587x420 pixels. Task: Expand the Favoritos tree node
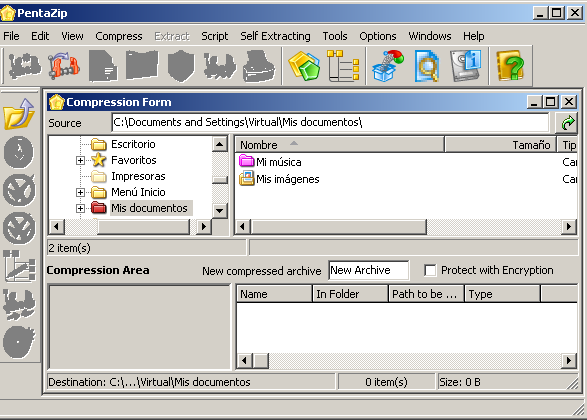point(80,161)
